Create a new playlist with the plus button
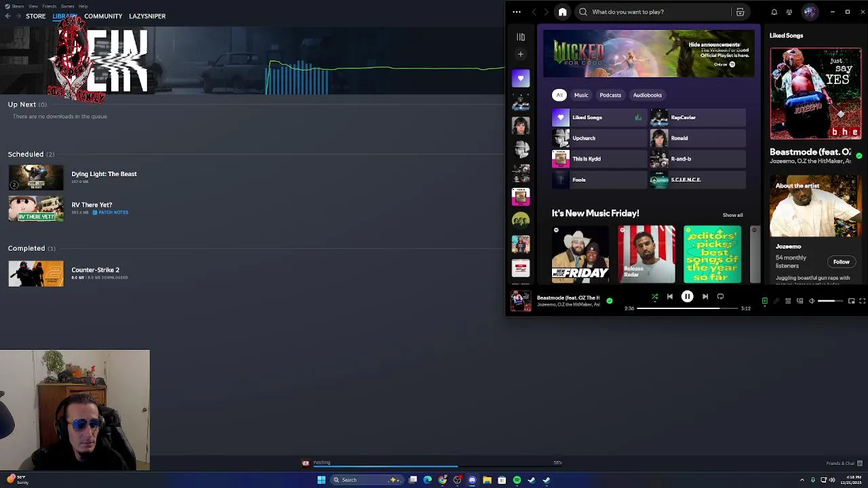This screenshot has height=488, width=868. point(521,54)
